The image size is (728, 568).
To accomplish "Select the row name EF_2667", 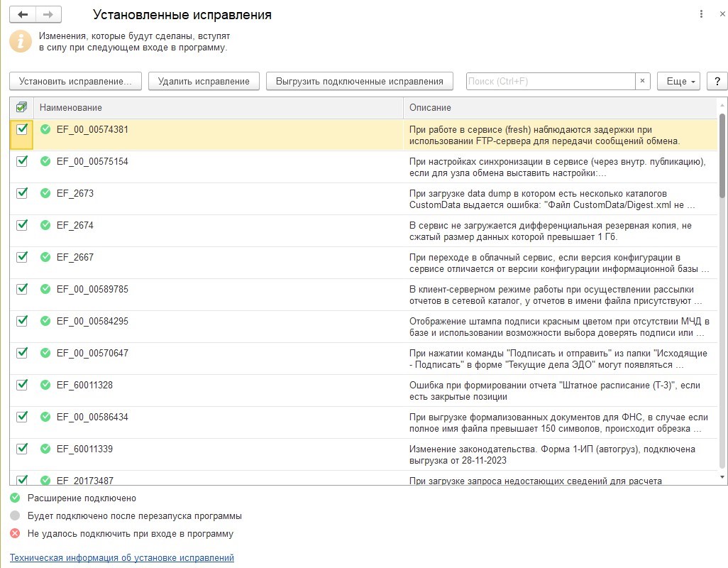I will coord(75,258).
